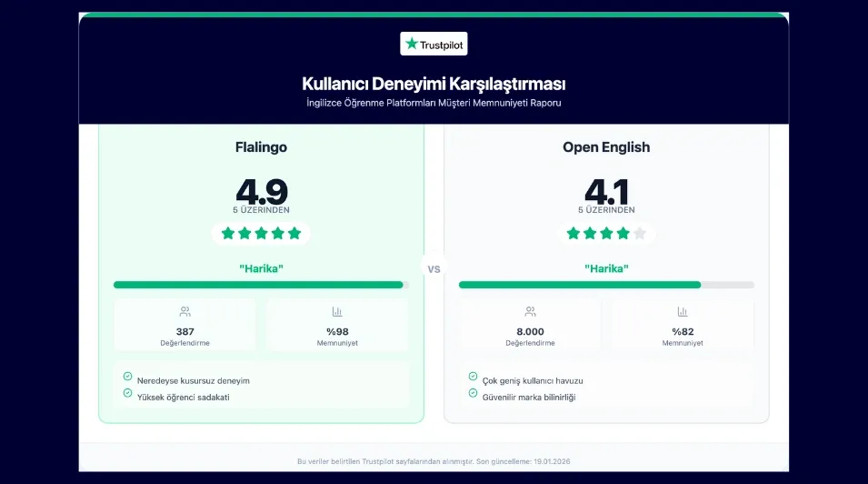Click the Flalingo card title

261,146
